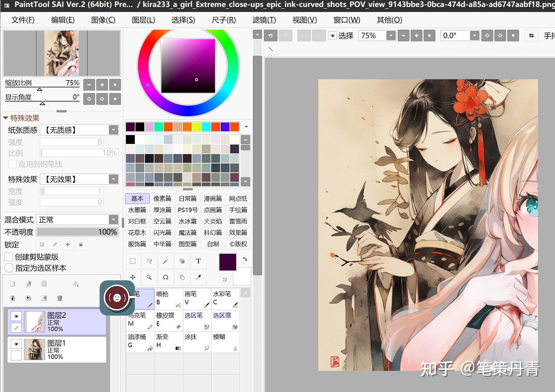
Task: Toggle lock painting pencil icon
Action: [x=55, y=244]
